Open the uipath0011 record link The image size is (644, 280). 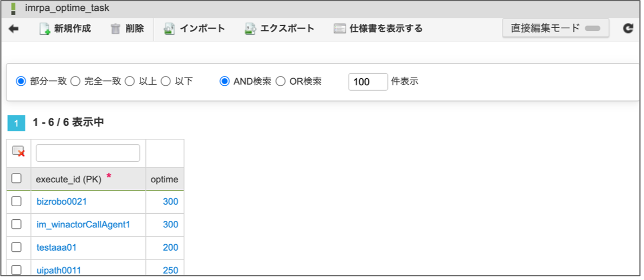pyautogui.click(x=59, y=270)
